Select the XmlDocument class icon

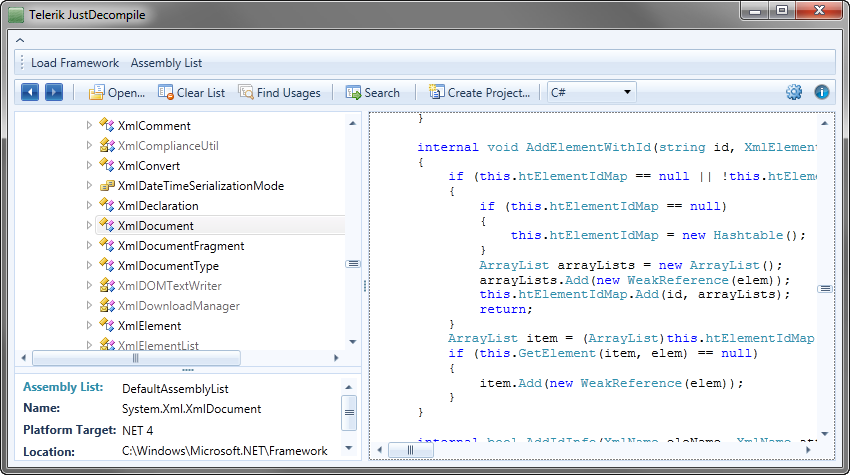point(107,226)
